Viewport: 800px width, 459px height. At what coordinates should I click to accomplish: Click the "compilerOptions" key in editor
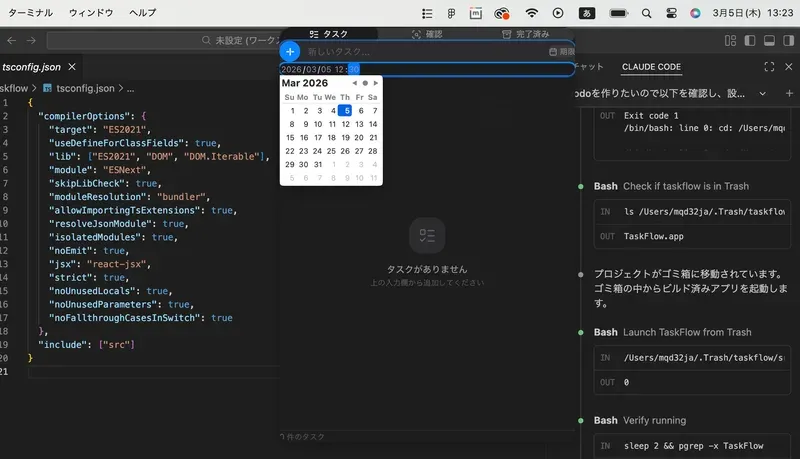point(86,116)
